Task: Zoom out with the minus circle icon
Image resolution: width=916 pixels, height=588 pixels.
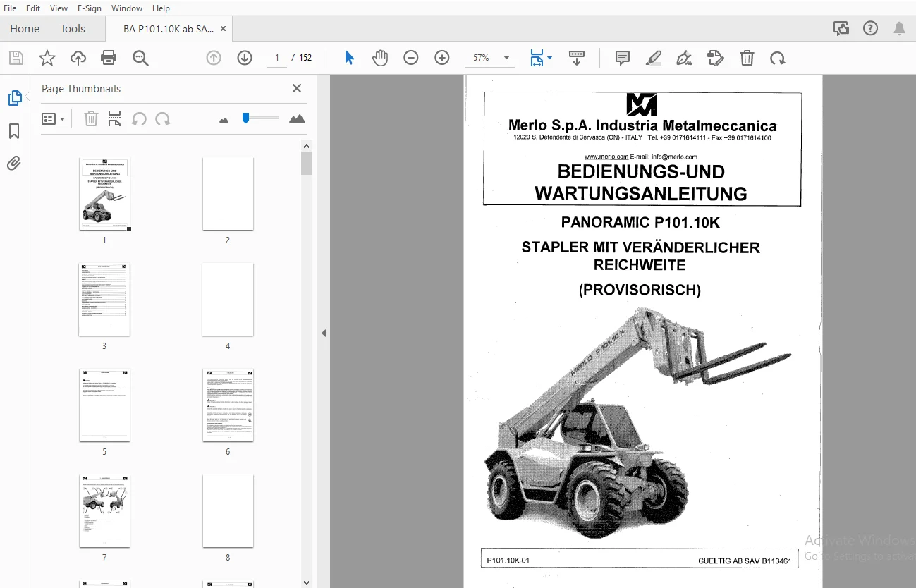Action: [411, 58]
